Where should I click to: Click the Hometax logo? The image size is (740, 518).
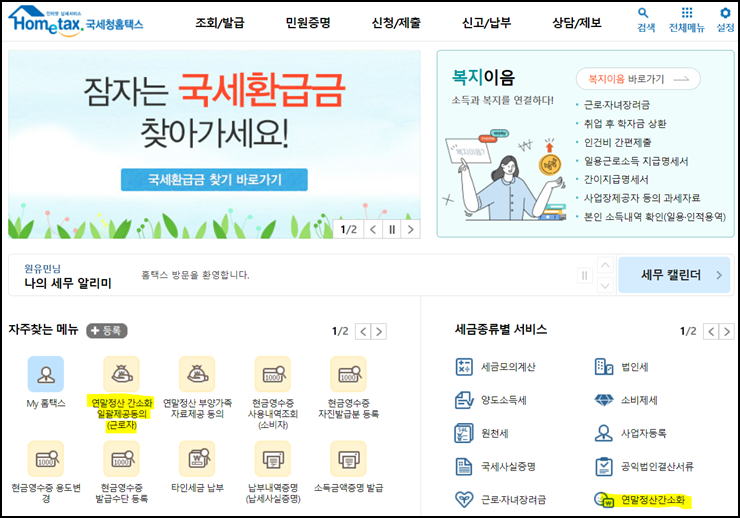(76, 21)
